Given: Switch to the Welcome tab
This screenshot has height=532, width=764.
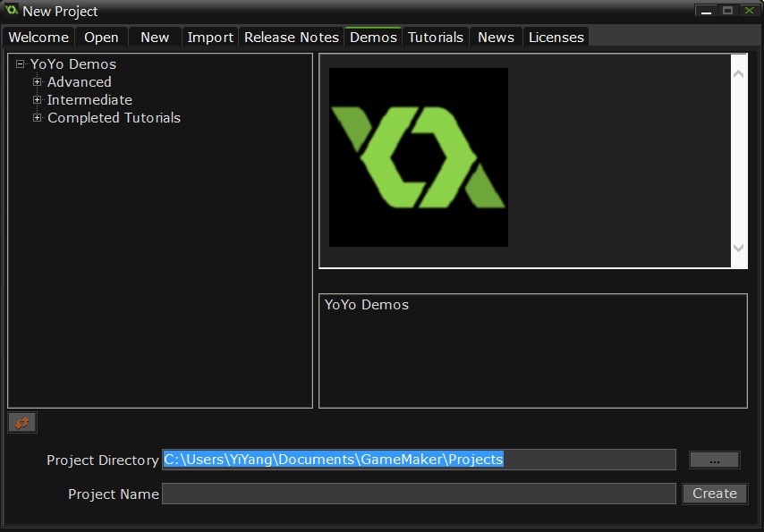Looking at the screenshot, I should pos(38,37).
